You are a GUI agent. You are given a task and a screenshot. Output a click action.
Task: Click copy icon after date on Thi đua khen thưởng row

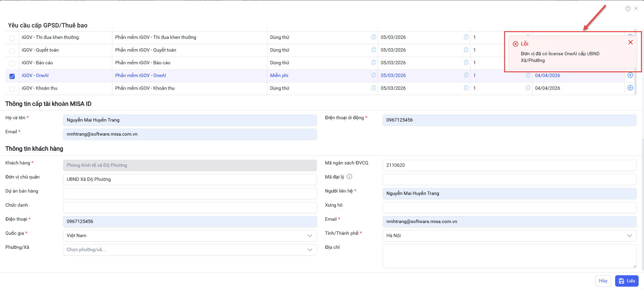pos(466,37)
